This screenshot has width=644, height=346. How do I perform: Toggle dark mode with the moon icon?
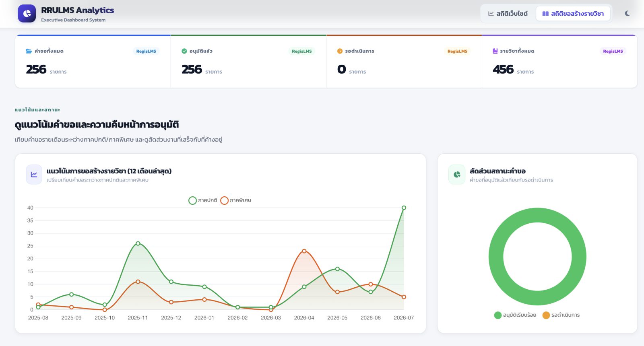[627, 14]
